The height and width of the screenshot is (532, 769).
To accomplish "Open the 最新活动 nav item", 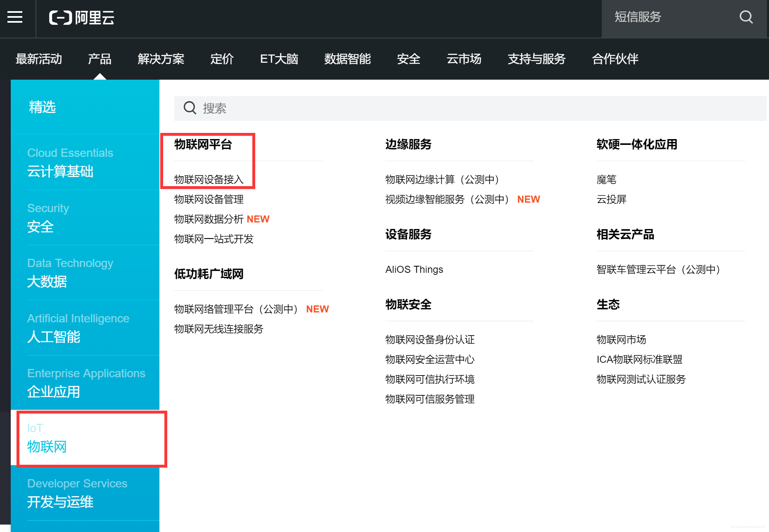I will tap(39, 59).
